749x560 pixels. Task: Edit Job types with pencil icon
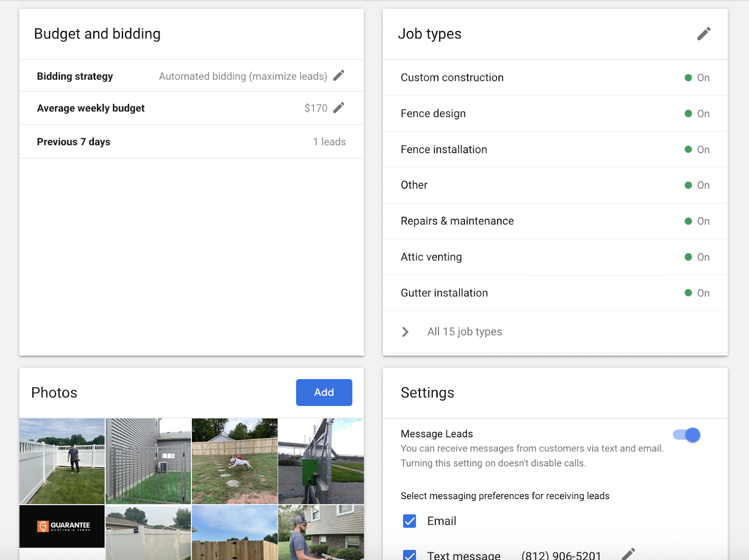704,34
